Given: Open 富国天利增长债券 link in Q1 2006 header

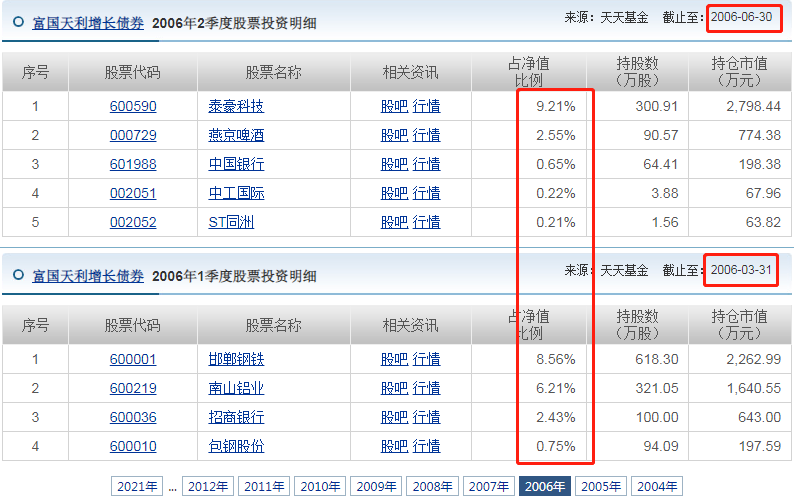Looking at the screenshot, I should pos(88,276).
